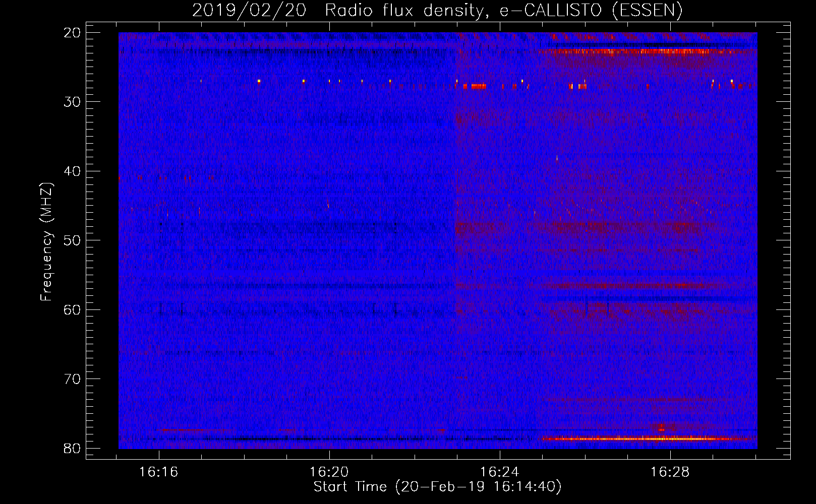Click the '70' frequency tick label
Viewport: 816px width, 504px height.
point(73,379)
